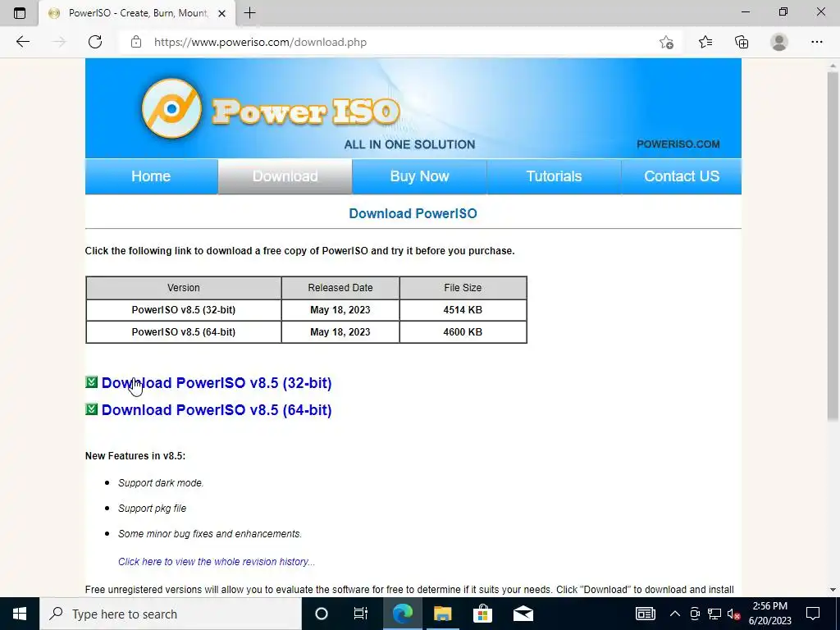Viewport: 840px width, 630px height.
Task: Open Mail app from the taskbar
Action: [523, 614]
